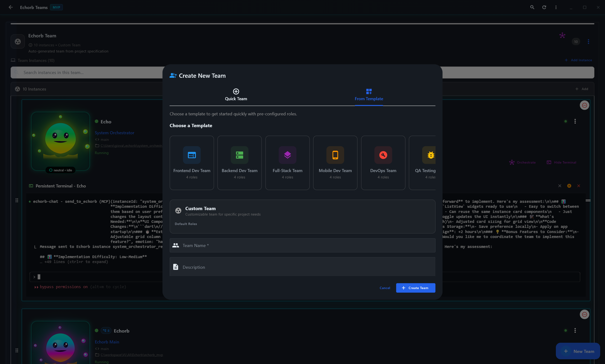Select the Custom Team option card
The image size is (605, 364).
pos(302,216)
